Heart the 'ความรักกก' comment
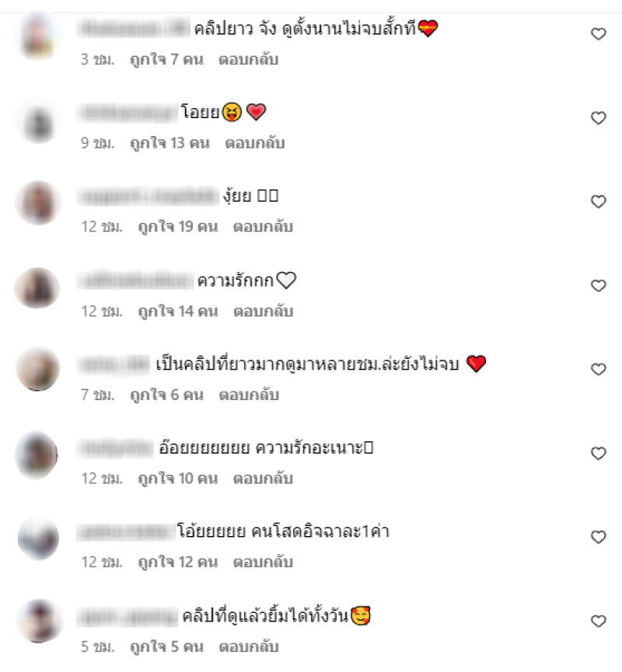The image size is (622, 672). point(599,285)
